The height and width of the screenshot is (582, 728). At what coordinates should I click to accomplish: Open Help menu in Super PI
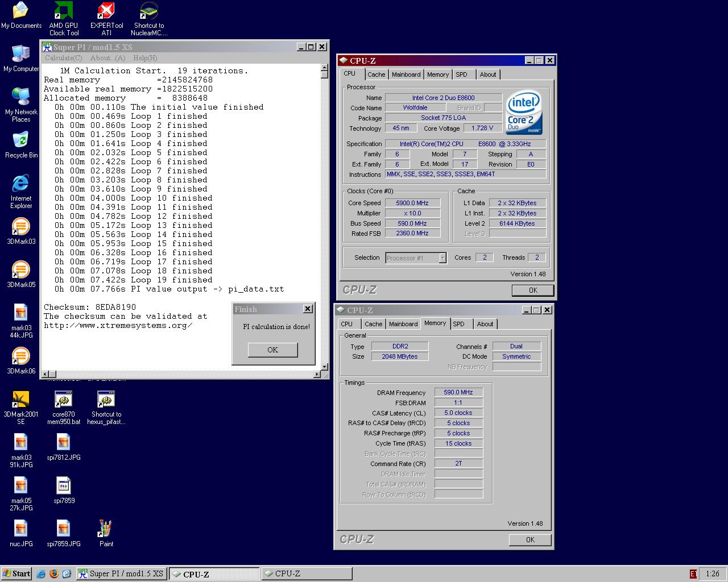[145, 58]
